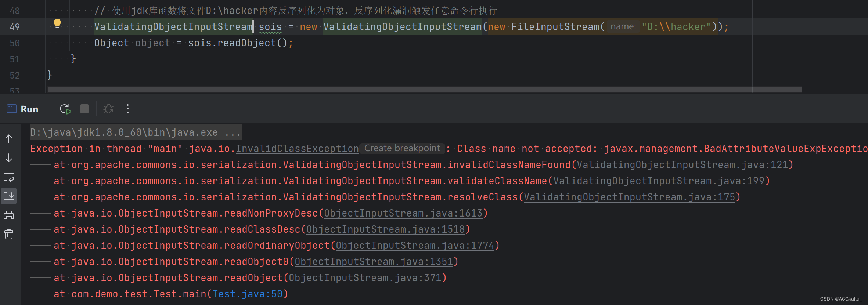The width and height of the screenshot is (868, 305).
Task: Click the "D:\\hacker" string literal
Action: pyautogui.click(x=677, y=27)
